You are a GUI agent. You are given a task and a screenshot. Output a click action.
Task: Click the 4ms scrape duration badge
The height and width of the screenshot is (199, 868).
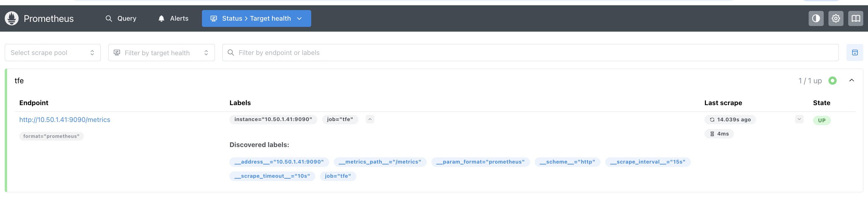(x=719, y=134)
